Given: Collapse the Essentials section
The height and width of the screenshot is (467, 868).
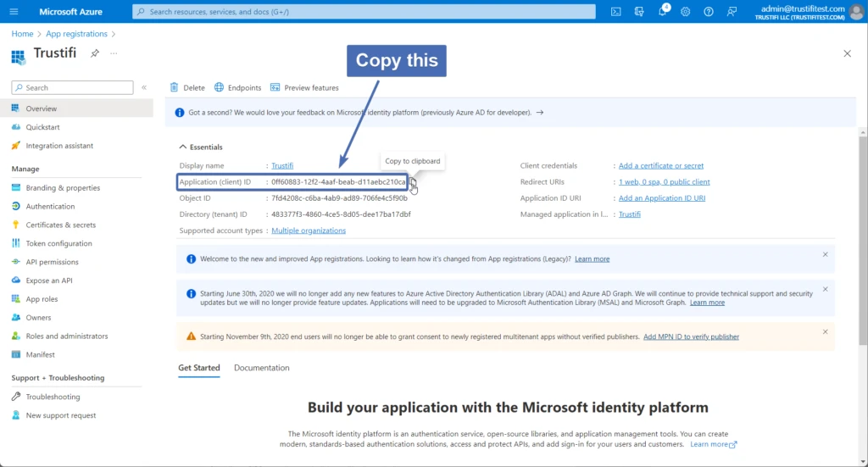Looking at the screenshot, I should click(x=200, y=147).
